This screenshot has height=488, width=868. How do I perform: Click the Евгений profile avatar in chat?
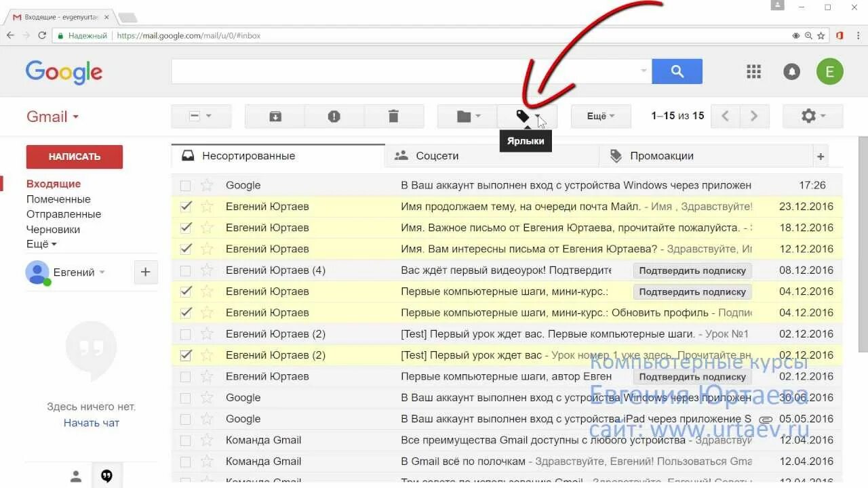tap(37, 272)
